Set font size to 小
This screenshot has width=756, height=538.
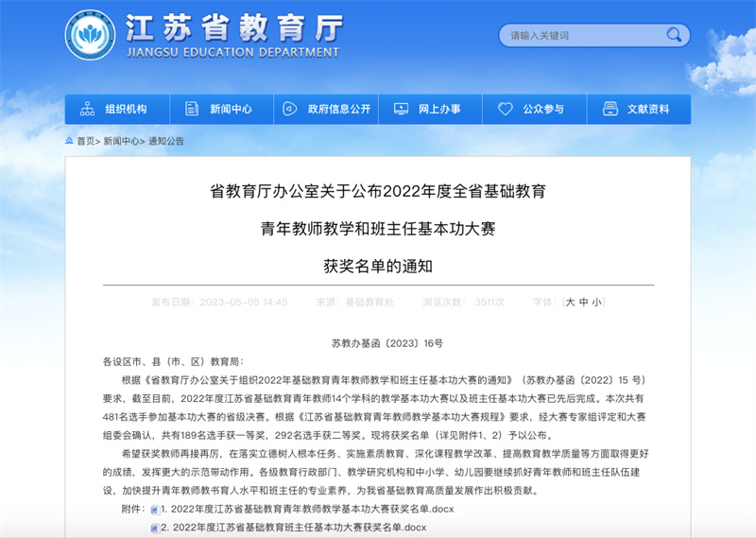coord(597,303)
